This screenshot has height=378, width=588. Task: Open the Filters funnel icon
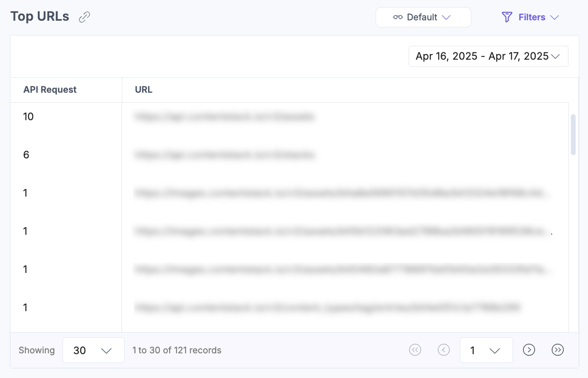pos(507,17)
